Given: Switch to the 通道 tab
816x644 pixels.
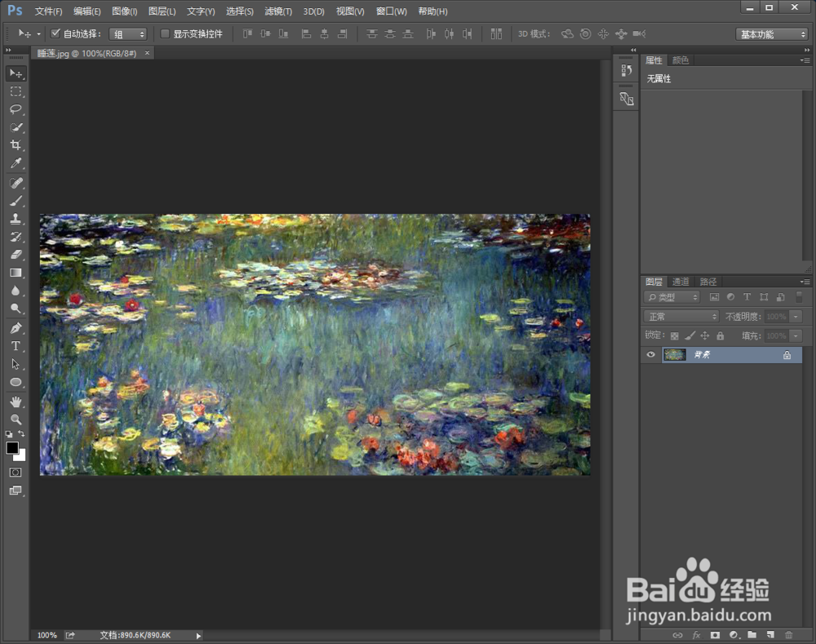Looking at the screenshot, I should coord(681,282).
